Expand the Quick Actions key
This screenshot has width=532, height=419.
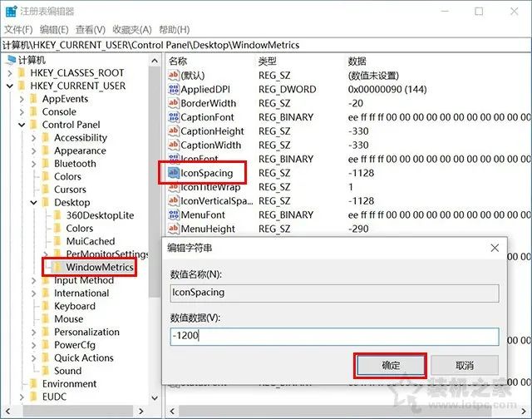[33, 358]
